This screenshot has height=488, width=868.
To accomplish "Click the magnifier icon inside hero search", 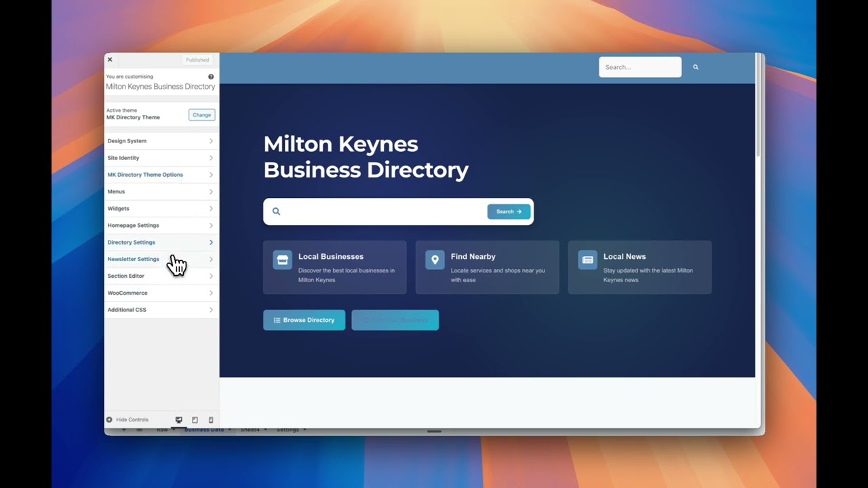I will [x=276, y=211].
